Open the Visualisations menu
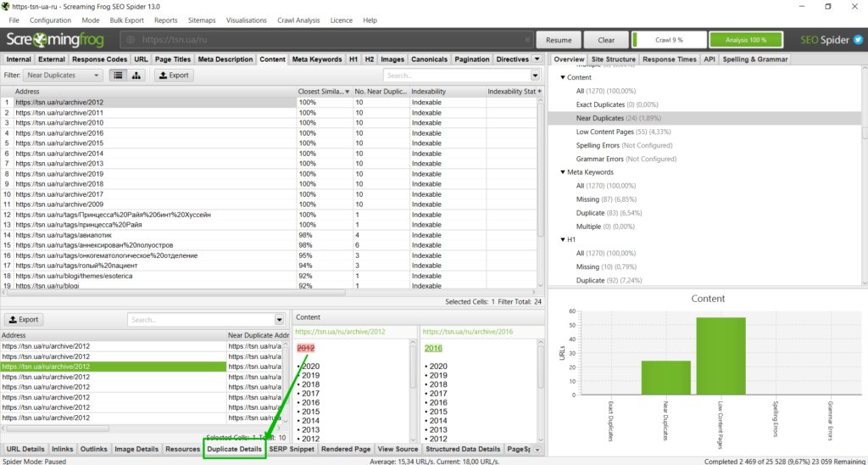 coord(247,20)
